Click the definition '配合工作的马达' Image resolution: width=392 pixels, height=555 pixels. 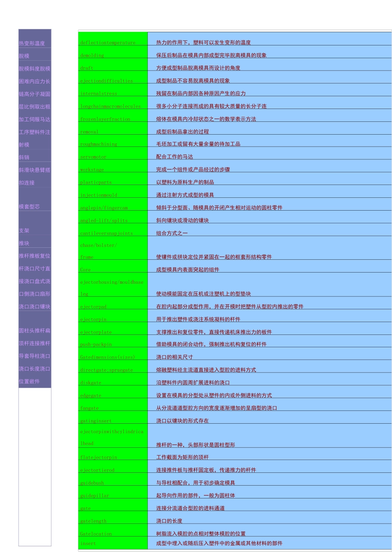point(175,157)
